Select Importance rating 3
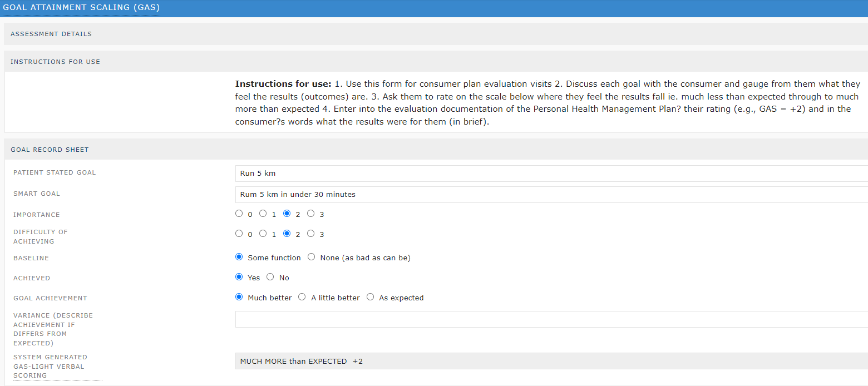Image resolution: width=868 pixels, height=386 pixels. (310, 213)
